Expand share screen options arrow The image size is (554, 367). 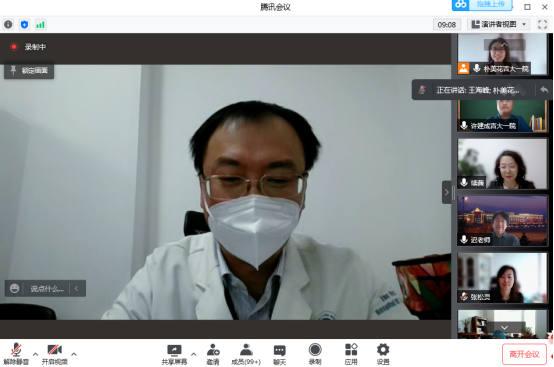point(194,354)
